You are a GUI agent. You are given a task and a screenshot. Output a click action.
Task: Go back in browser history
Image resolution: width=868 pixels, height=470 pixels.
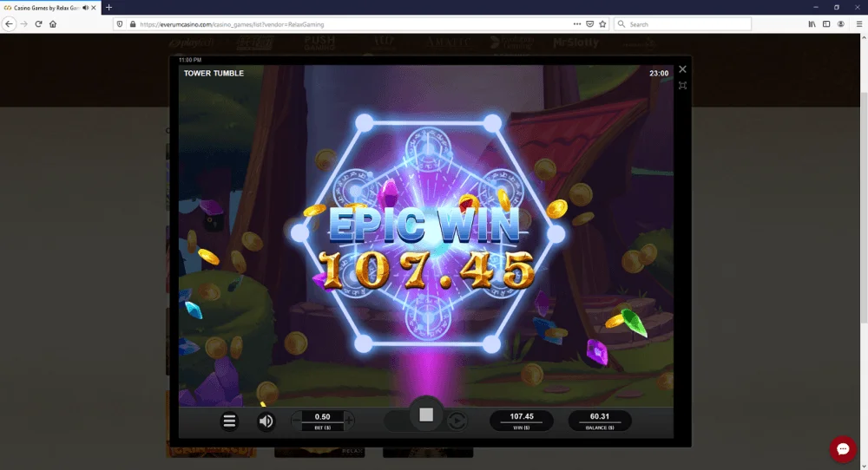click(x=9, y=23)
